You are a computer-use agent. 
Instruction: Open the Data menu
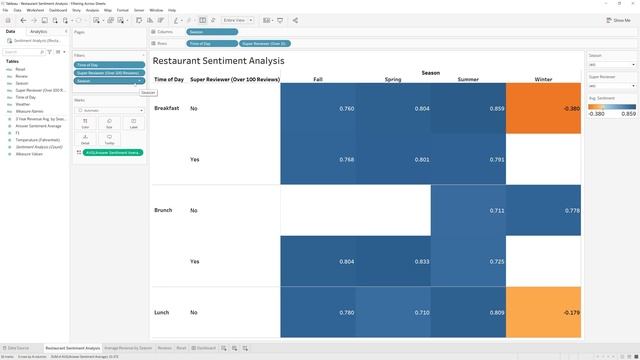coord(18,10)
